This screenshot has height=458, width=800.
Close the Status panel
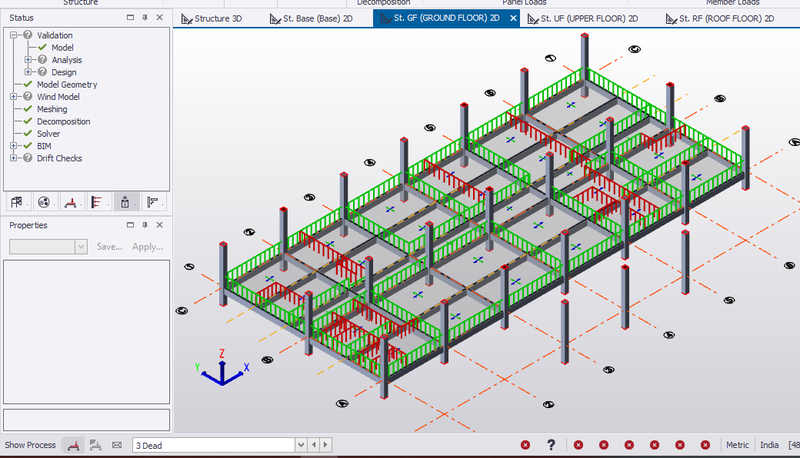[160, 17]
